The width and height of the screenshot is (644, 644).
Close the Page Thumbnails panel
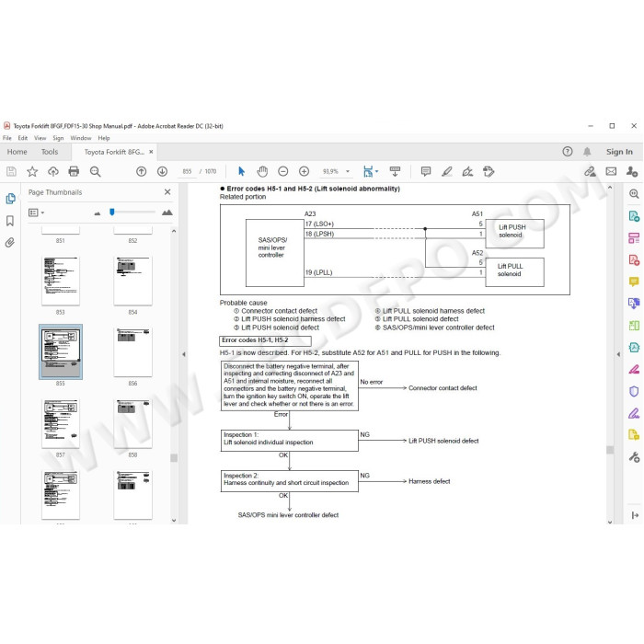(167, 191)
